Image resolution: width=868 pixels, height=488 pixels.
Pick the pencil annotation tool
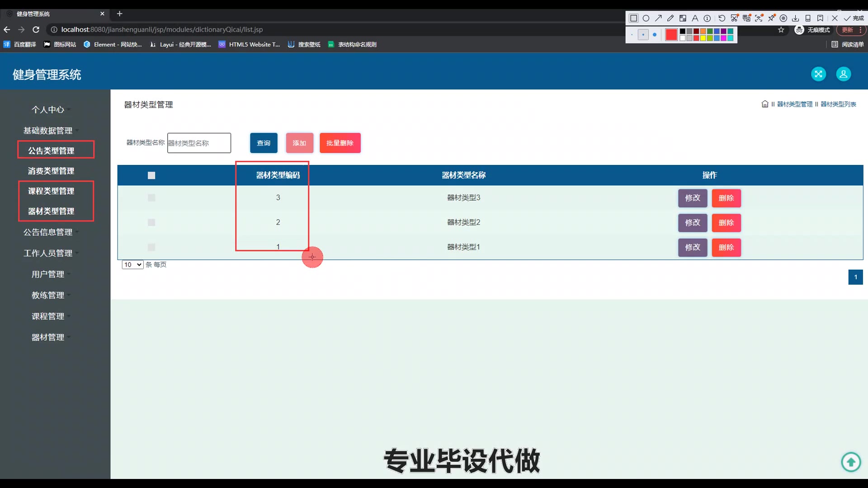(670, 19)
